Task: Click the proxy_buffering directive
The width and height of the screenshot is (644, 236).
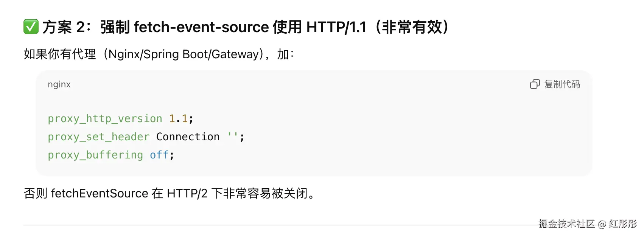Action: tap(95, 155)
